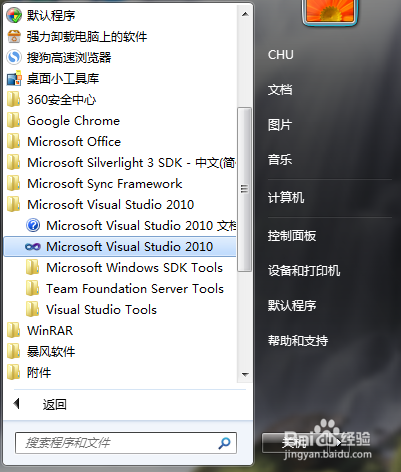Expand the 360安全中心 folder label
Viewport: 401px width, 472px height.
click(62, 99)
